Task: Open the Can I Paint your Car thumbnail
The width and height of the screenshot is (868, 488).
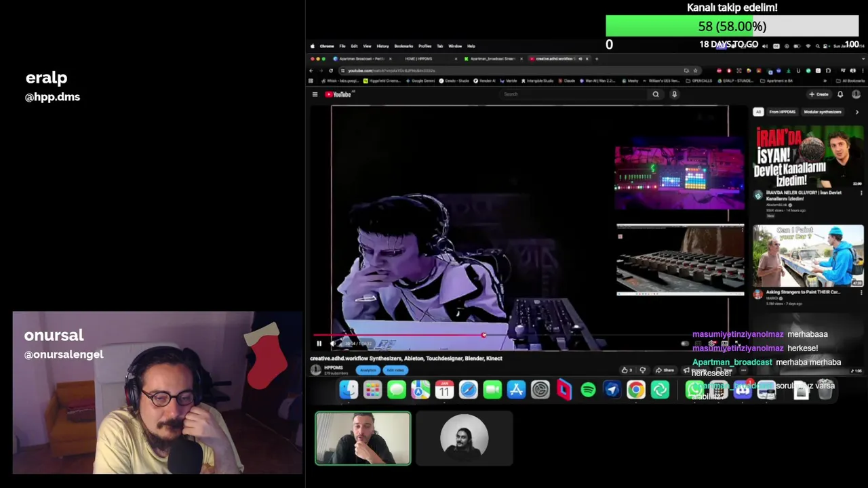Action: (808, 256)
